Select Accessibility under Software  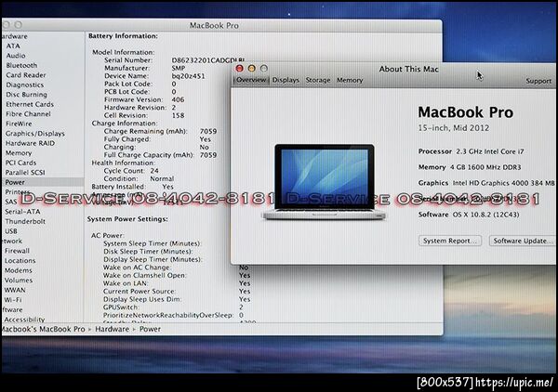click(24, 320)
